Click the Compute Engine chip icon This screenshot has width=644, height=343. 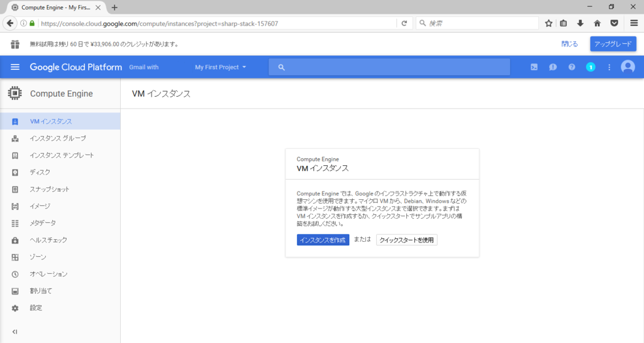pyautogui.click(x=15, y=94)
